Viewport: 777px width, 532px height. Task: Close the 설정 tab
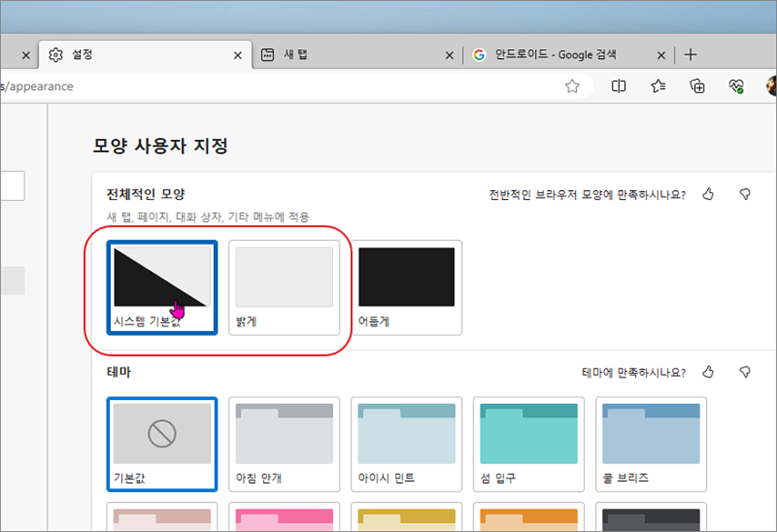coord(237,55)
